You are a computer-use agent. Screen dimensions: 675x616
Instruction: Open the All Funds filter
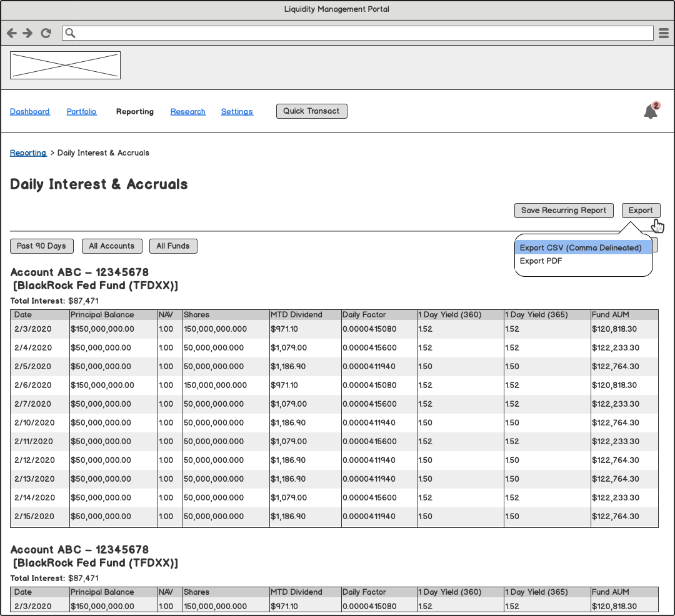tap(174, 246)
